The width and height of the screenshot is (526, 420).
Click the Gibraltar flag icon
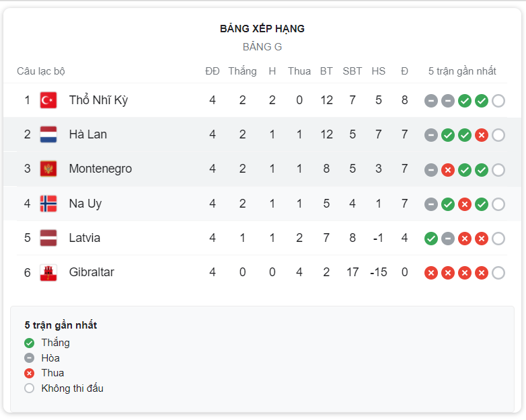pos(48,272)
